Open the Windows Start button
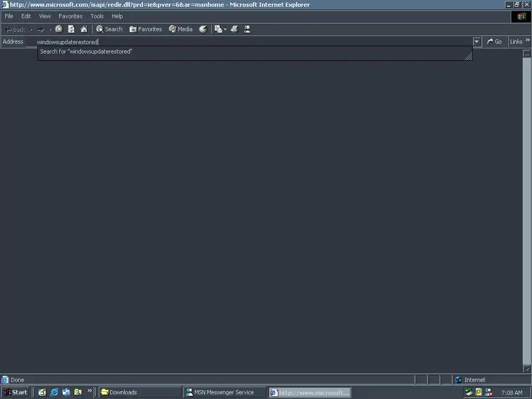The width and height of the screenshot is (532, 399). [x=15, y=392]
